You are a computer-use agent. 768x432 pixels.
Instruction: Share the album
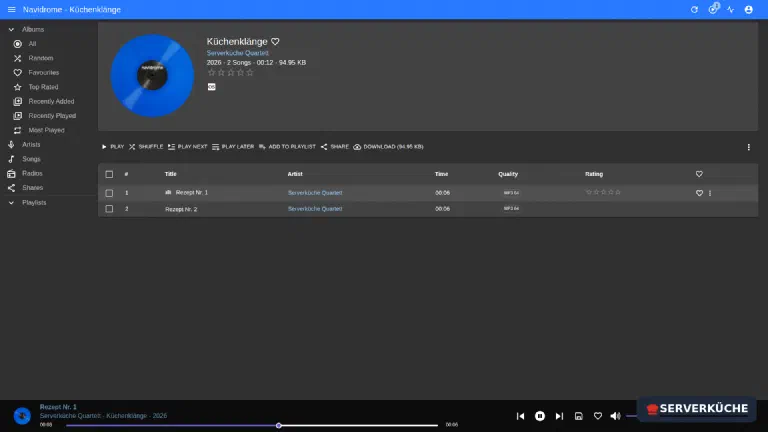(335, 146)
